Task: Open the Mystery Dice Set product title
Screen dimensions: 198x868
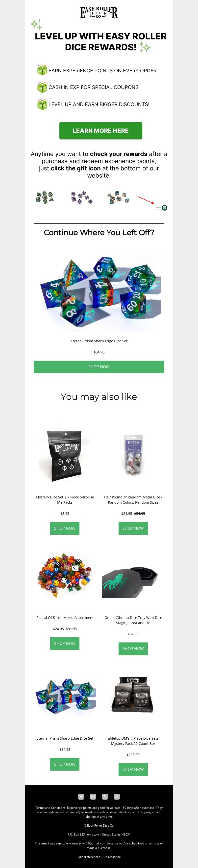Action: (65, 499)
